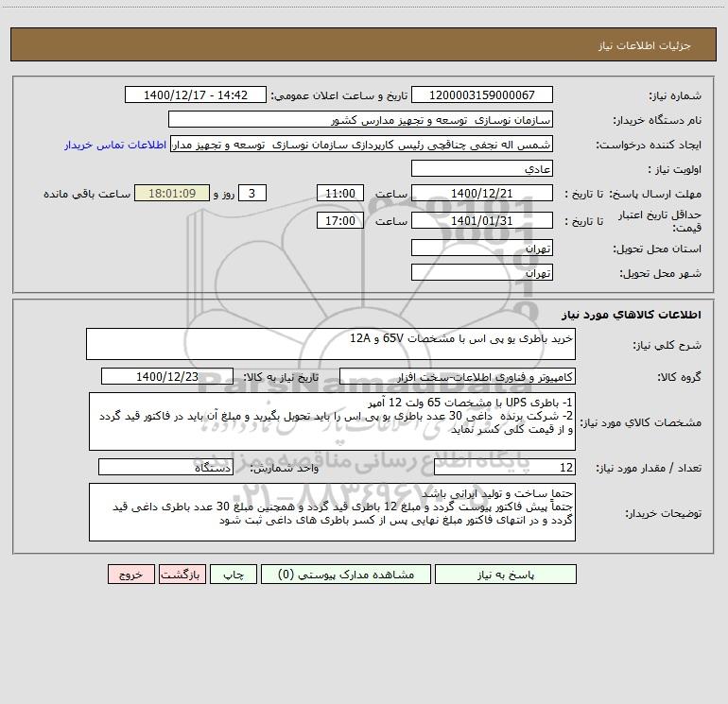Click the 'شهر محل تحویل:' label
The width and height of the screenshot is (728, 704).
point(660,273)
